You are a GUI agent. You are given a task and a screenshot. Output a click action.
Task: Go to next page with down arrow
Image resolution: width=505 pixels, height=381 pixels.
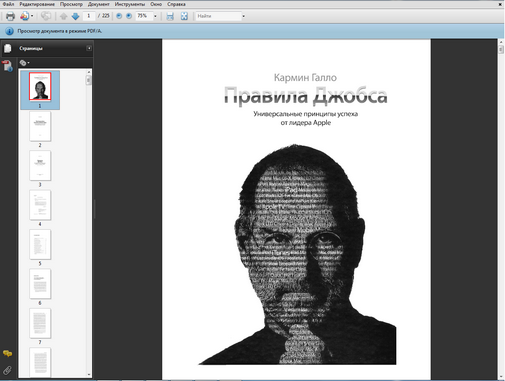click(x=75, y=16)
